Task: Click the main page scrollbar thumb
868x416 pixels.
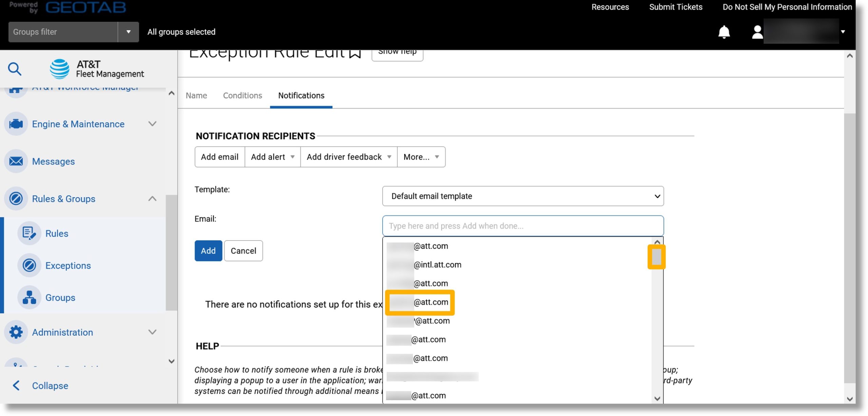Action: 850,248
